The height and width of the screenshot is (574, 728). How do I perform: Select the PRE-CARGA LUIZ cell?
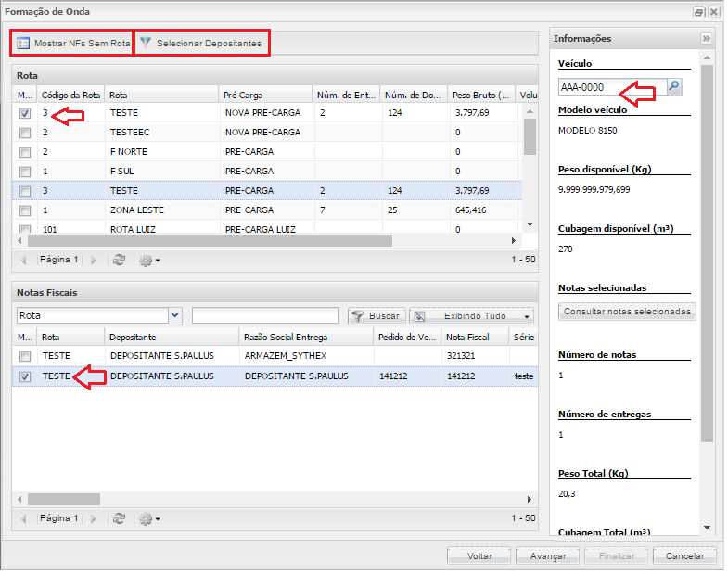coord(267,229)
